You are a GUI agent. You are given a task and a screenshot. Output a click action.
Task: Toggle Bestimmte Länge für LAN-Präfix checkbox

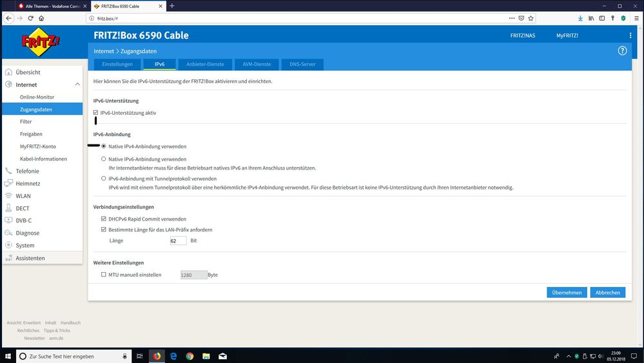(x=104, y=230)
